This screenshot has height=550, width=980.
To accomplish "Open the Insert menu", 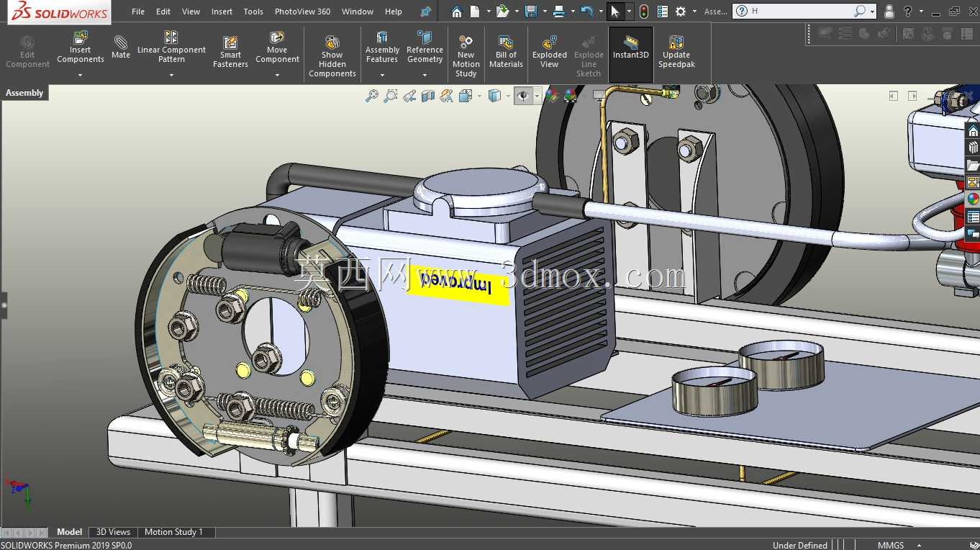I will (222, 12).
